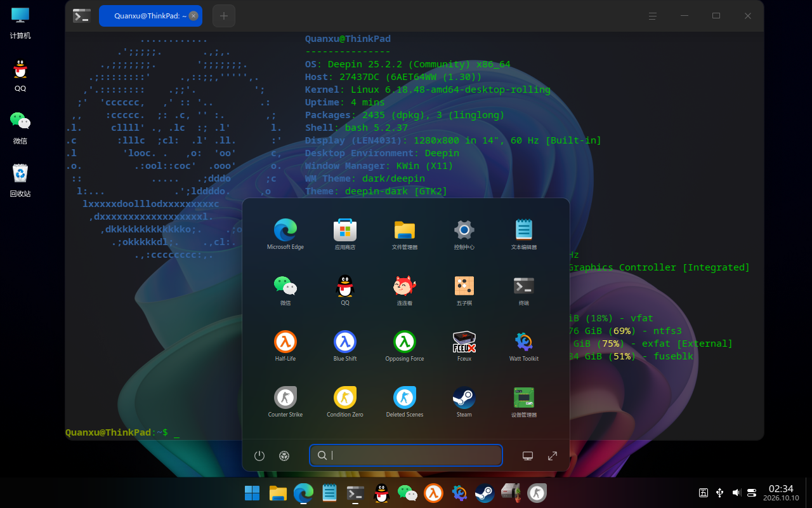Focus the launcher search field
Viewport: 812px width, 508px height.
406,455
